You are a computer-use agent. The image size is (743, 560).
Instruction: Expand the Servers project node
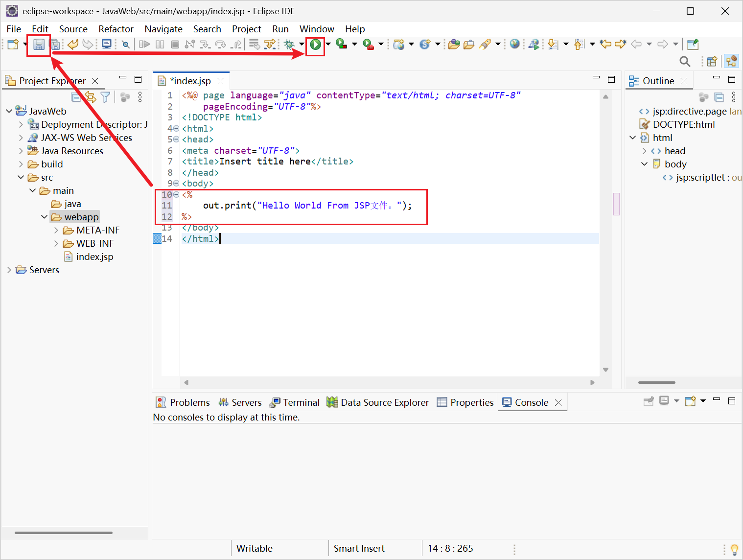(9, 270)
